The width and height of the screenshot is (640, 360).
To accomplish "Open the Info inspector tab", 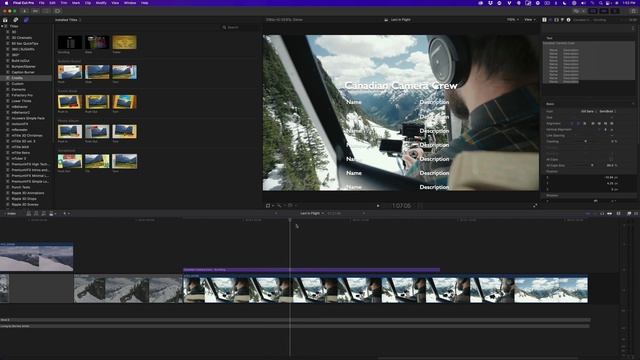I will (568, 20).
